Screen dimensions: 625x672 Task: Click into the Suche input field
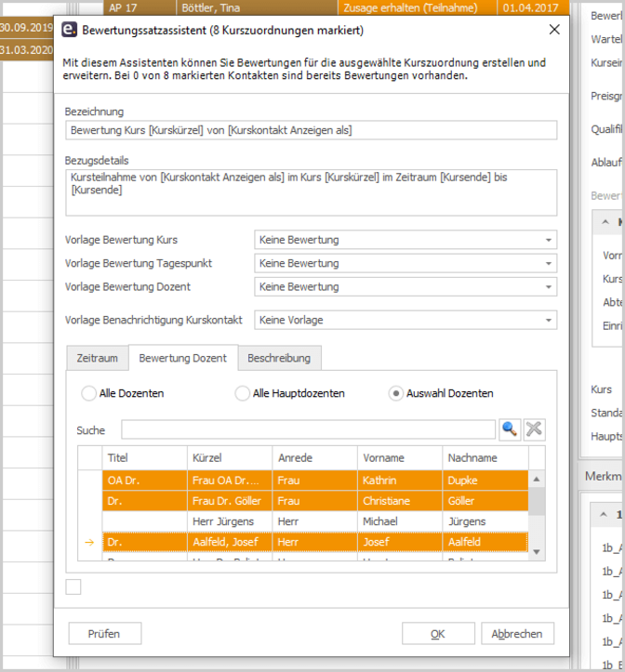308,429
